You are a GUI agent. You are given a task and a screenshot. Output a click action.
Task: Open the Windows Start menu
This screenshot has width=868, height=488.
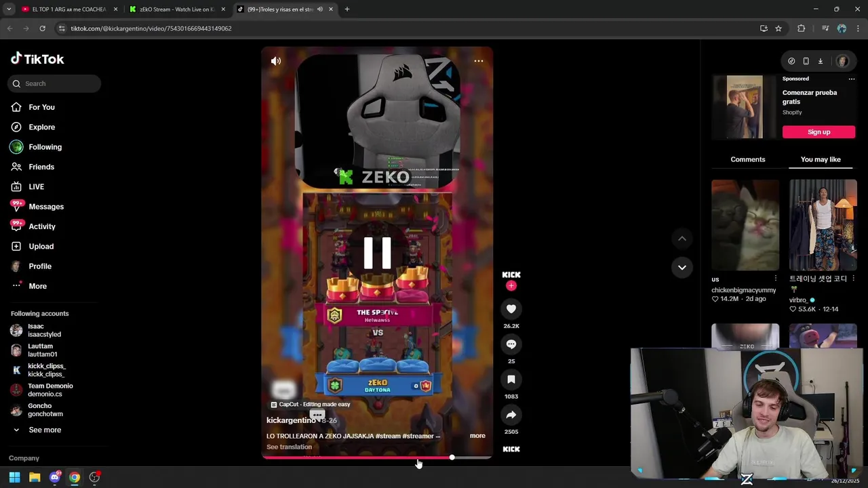tap(14, 477)
